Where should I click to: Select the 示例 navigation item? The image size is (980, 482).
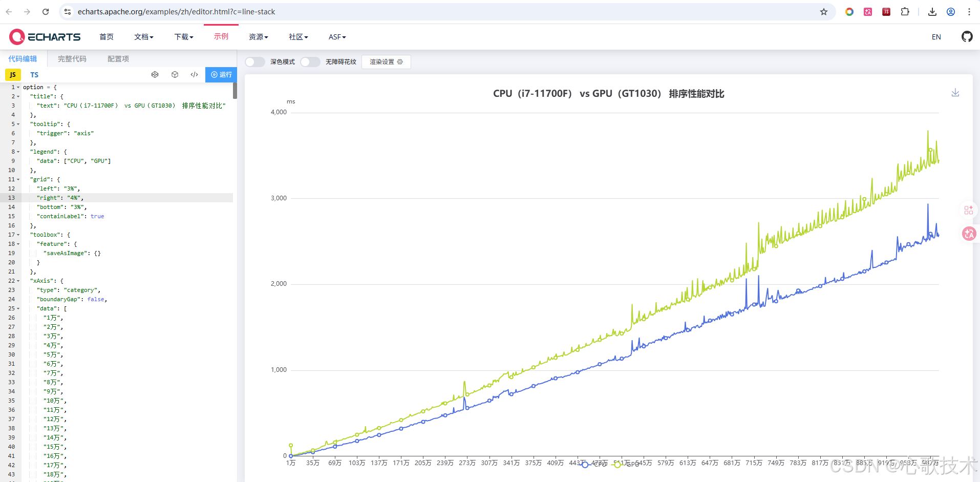pyautogui.click(x=221, y=36)
